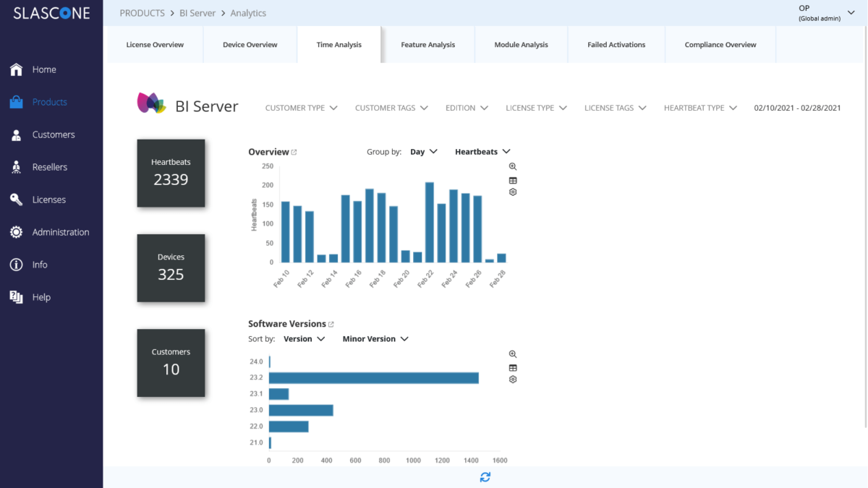
Task: Switch to the Feature Analysis tab
Action: [x=427, y=44]
